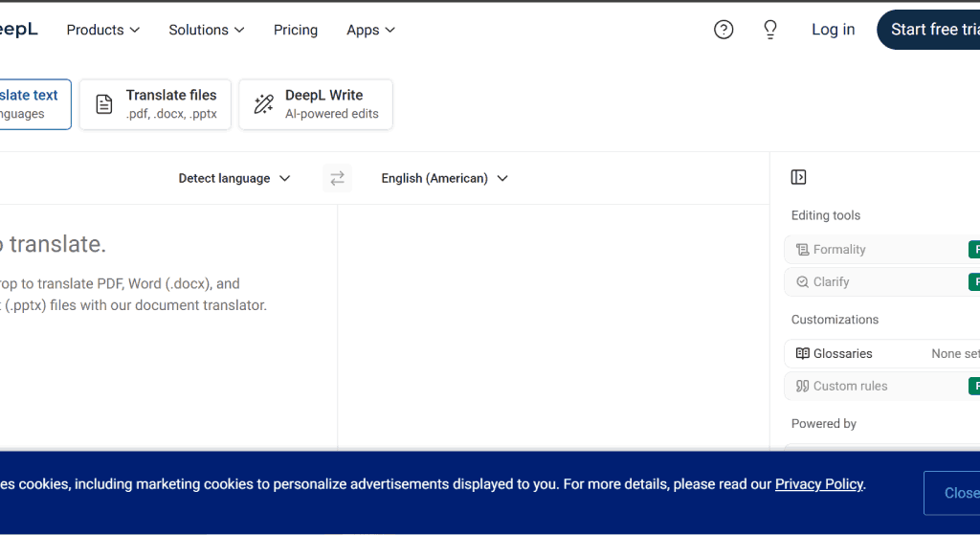Click the lightbulb icon in header
The width and height of the screenshot is (980, 535).
point(770,30)
